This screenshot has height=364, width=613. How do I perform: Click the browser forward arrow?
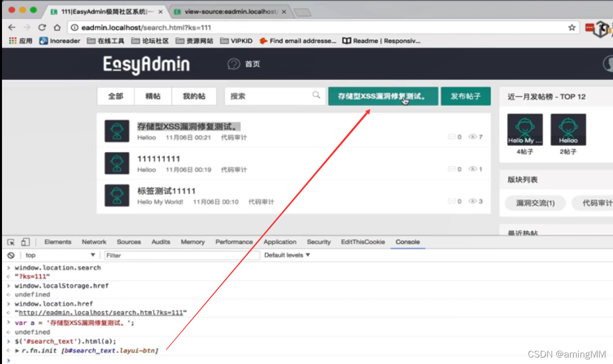click(27, 28)
